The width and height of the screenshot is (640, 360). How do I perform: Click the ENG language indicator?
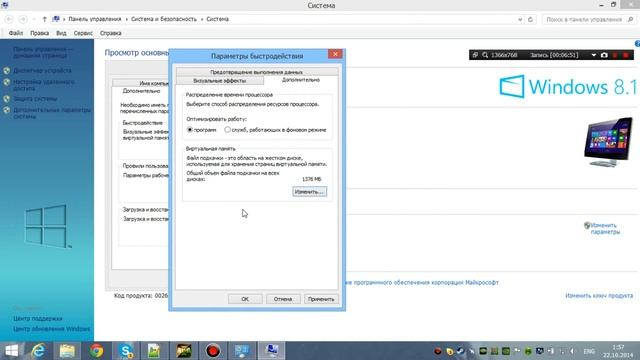(589, 351)
